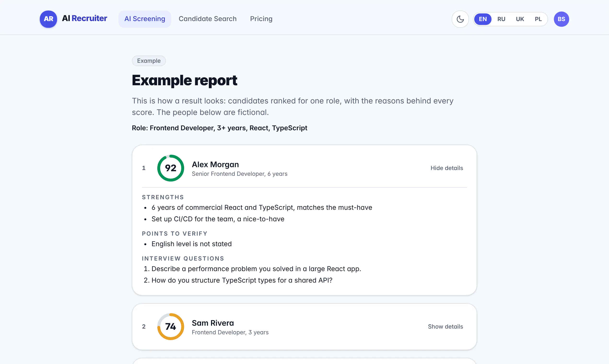
Task: Click the POINTS TO VERIFY label
Action: (x=175, y=233)
